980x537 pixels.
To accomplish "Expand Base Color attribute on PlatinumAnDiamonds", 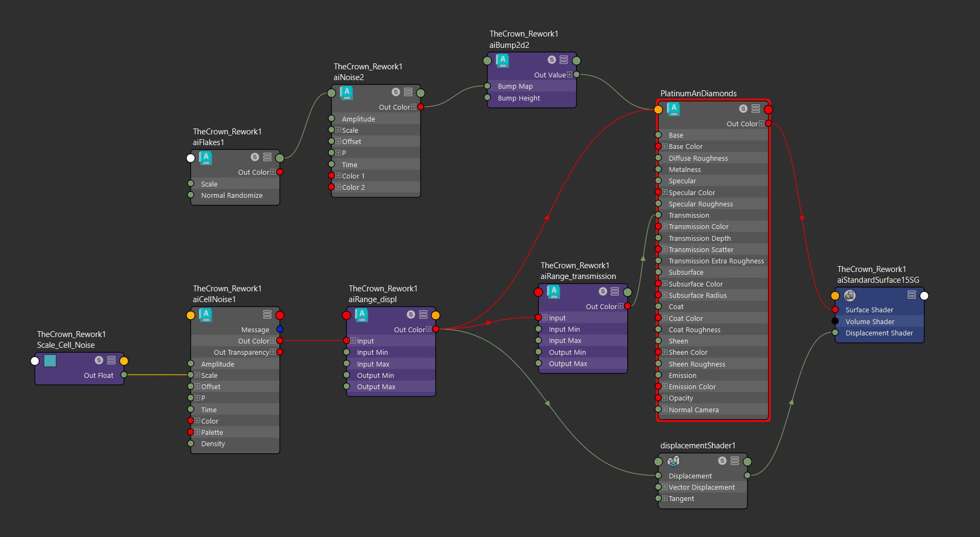I will 665,146.
